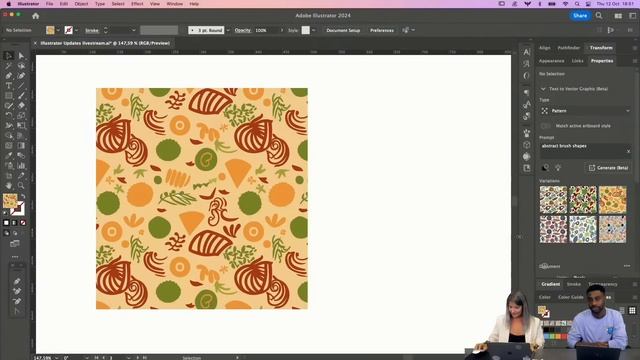The width and height of the screenshot is (640, 360).
Task: Open the Apple menu
Action: pos(9,4)
